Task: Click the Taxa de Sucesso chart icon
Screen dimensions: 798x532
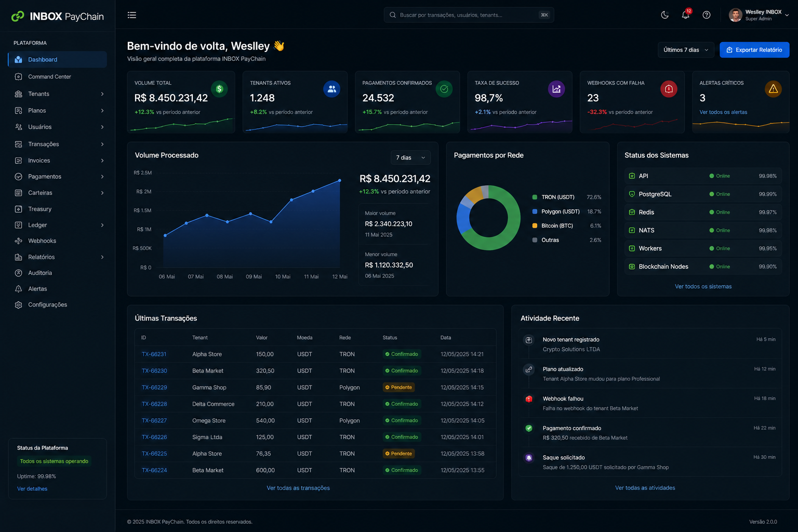Action: pos(556,89)
